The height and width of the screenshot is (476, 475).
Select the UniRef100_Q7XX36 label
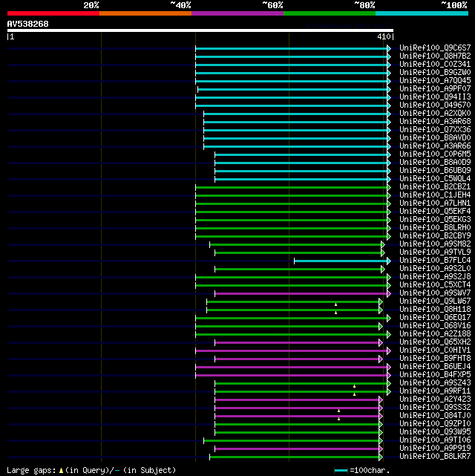click(x=435, y=130)
